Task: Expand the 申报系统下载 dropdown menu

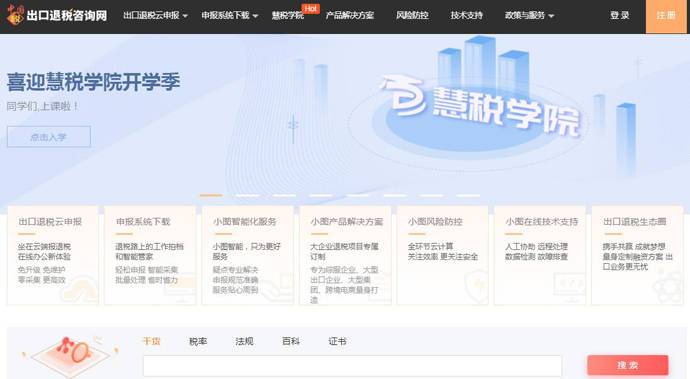Action: pos(229,15)
